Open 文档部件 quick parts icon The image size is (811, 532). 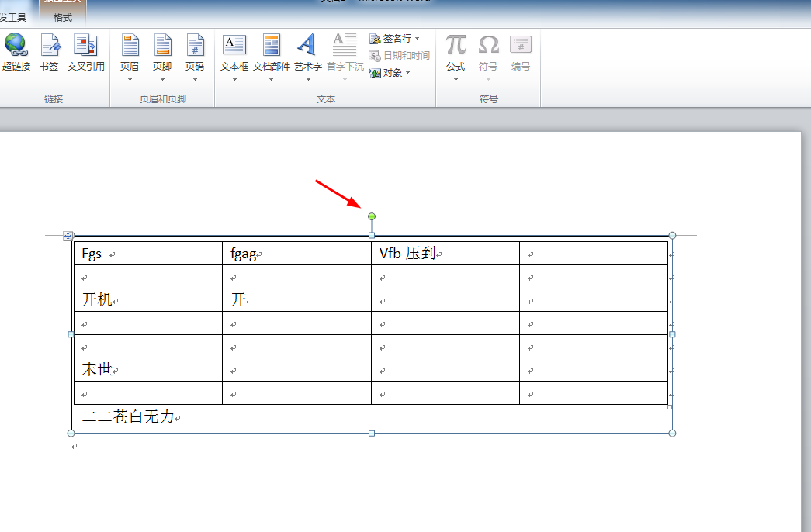[x=271, y=45]
